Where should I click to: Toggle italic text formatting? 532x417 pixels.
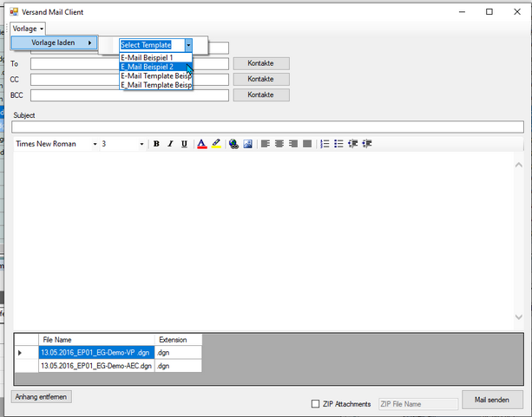170,144
